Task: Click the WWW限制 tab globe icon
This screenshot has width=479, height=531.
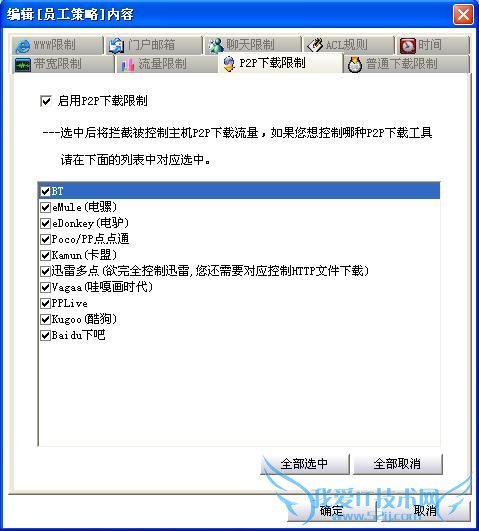Action: pos(22,46)
